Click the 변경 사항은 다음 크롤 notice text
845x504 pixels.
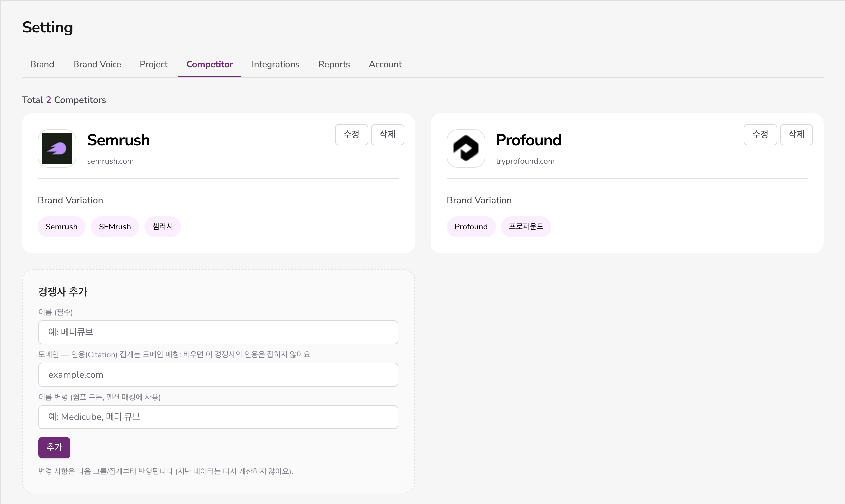coord(166,472)
